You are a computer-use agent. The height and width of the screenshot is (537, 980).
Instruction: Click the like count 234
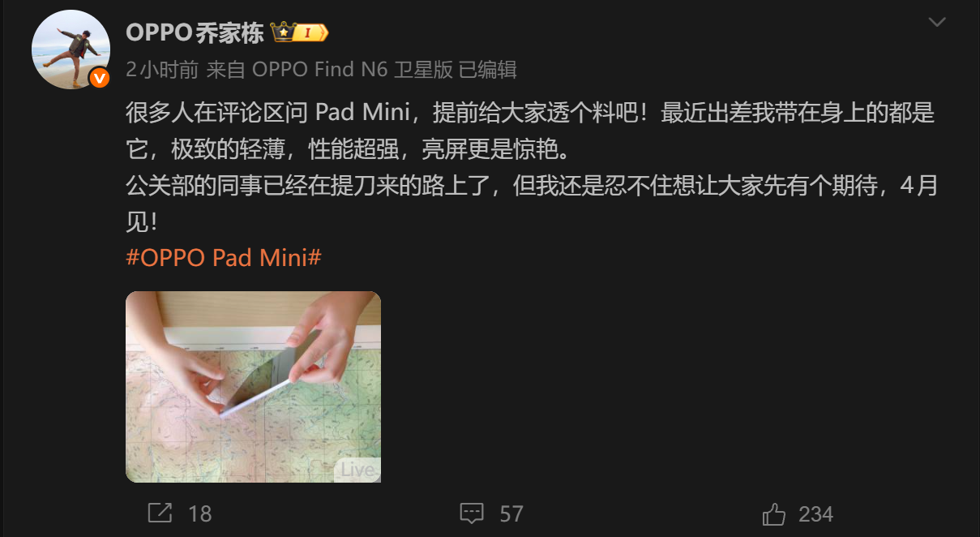[x=815, y=513]
